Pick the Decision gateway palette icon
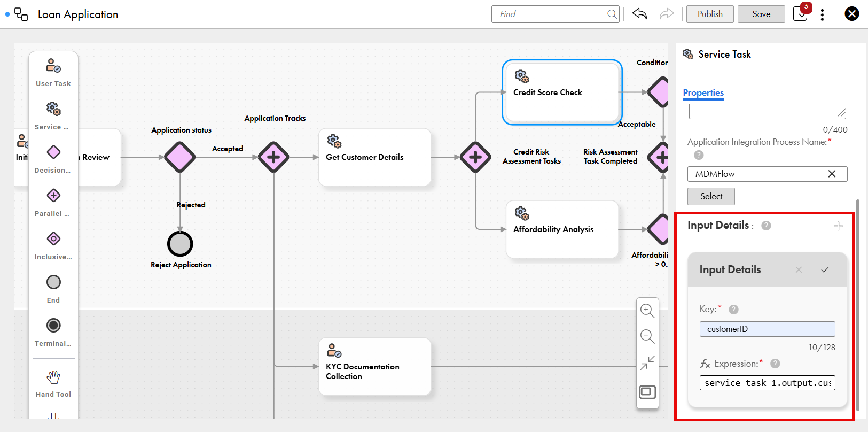The width and height of the screenshot is (868, 432). 53,152
